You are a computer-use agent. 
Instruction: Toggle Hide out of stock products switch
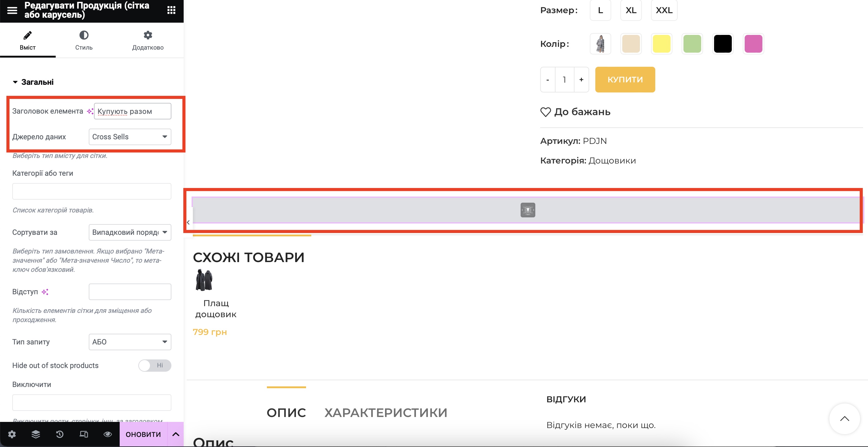[155, 366]
